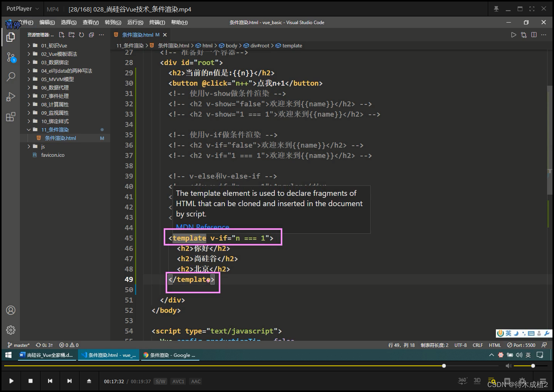Open the Manage gear in VS Code
Screen dimensions: 554x392
11,330
